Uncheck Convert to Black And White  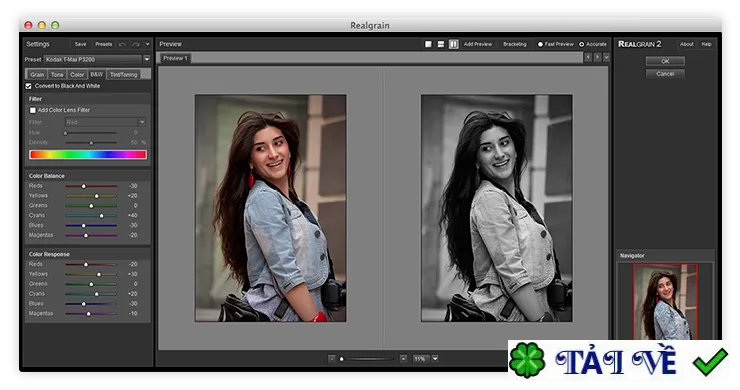click(28, 86)
